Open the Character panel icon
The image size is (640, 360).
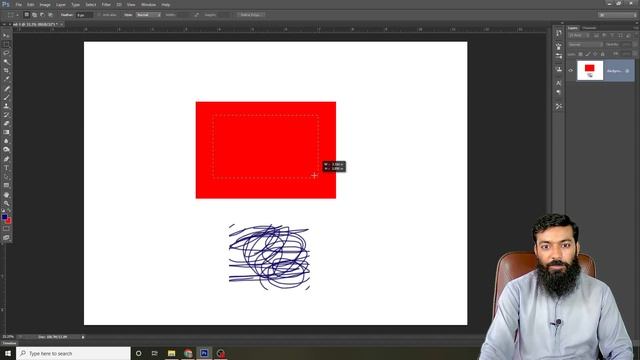point(558,83)
